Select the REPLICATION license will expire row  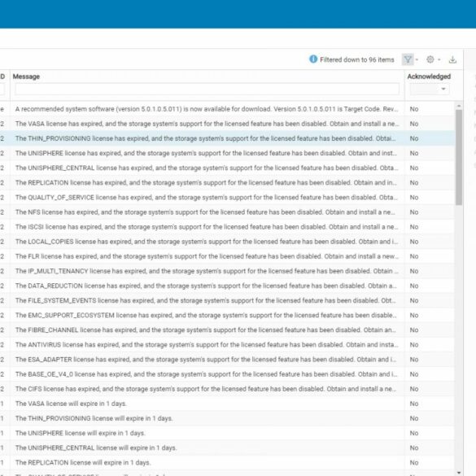point(227,463)
